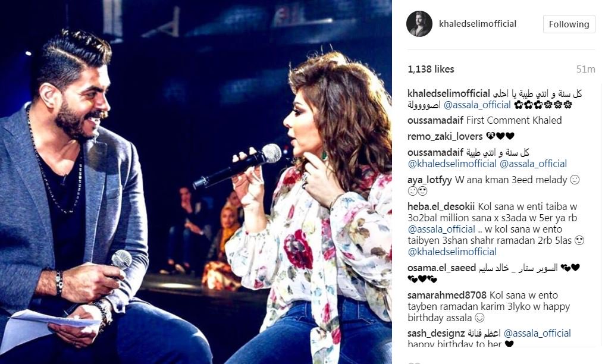Click the Following button
Screen dimensions: 602x364
tap(569, 24)
